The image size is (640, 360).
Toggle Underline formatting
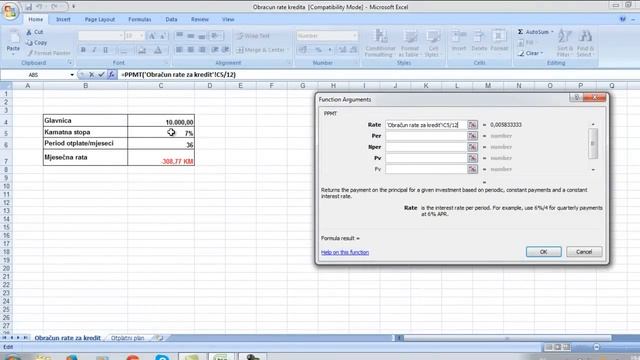pos(106,50)
